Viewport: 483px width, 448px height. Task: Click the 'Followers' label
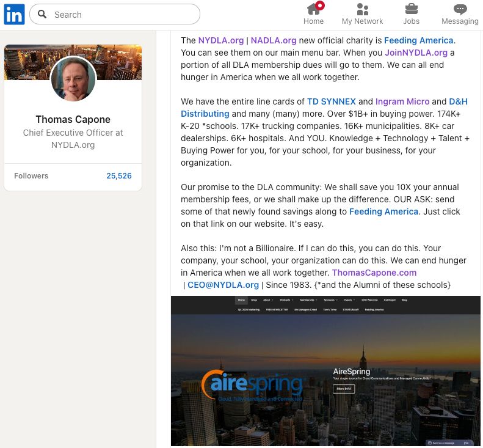pos(31,176)
